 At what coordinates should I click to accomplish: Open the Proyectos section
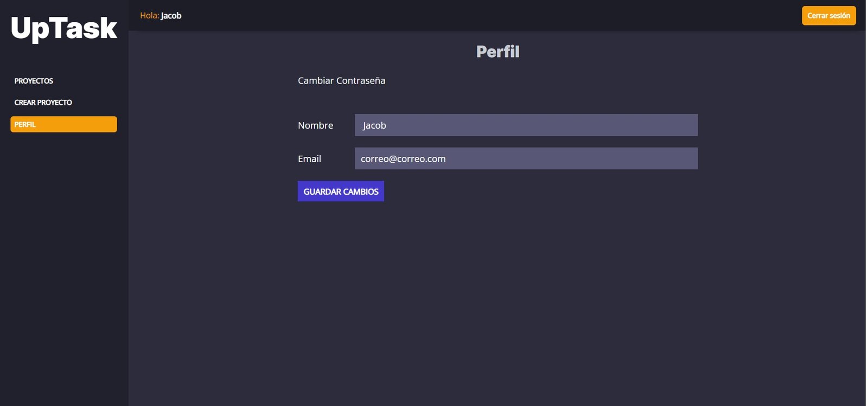pos(34,81)
